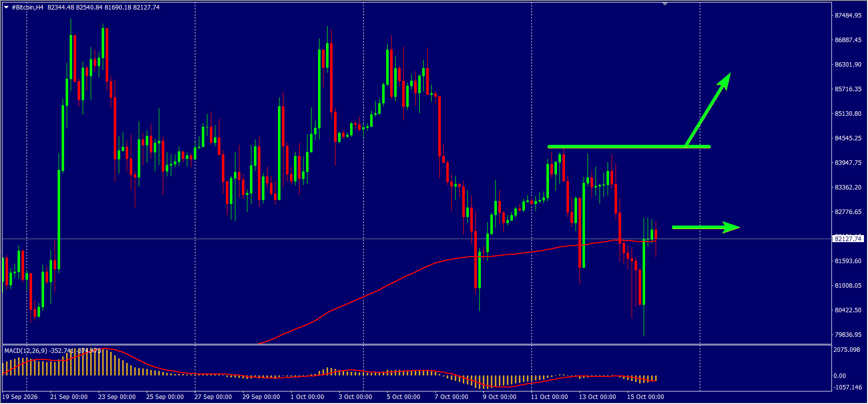The image size is (868, 404).
Task: Click the 81008.05 price axis label
Action: 848,286
